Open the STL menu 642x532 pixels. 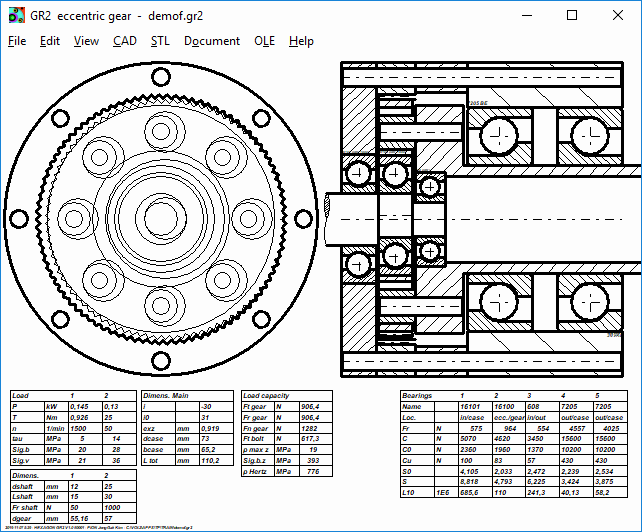click(x=160, y=41)
